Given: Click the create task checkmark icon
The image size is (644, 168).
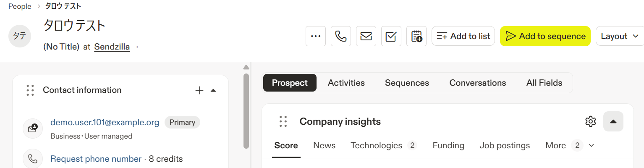Looking at the screenshot, I should point(391,36).
